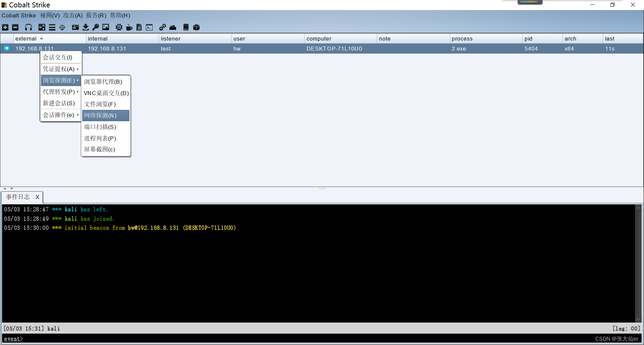Viewport: 644px width, 345px height.
Task: Open the 攻击(A) menu
Action: click(73, 15)
